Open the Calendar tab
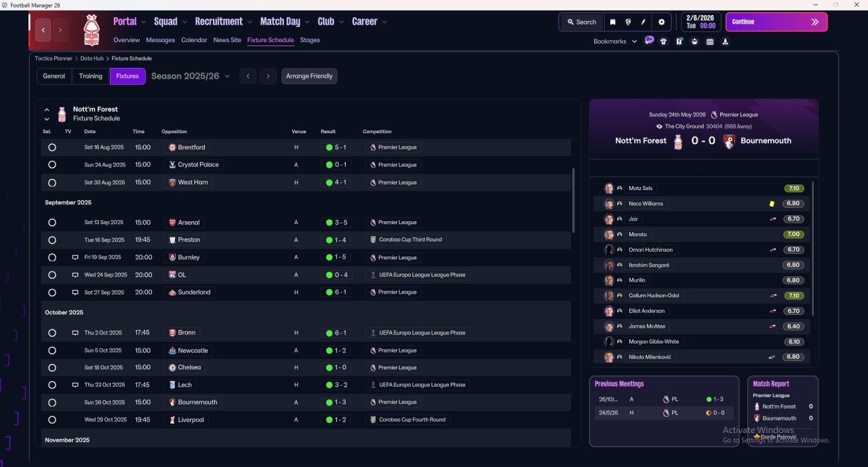Viewport: 868px width, 467px height. (194, 40)
